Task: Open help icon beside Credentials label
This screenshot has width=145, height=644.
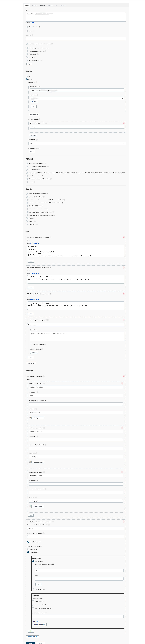Action: click(x=37, y=95)
